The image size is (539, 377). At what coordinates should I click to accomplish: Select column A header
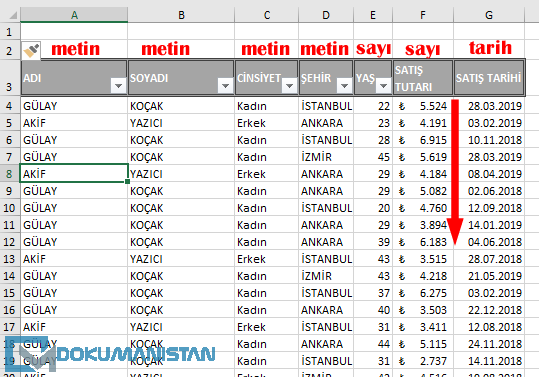coord(74,15)
